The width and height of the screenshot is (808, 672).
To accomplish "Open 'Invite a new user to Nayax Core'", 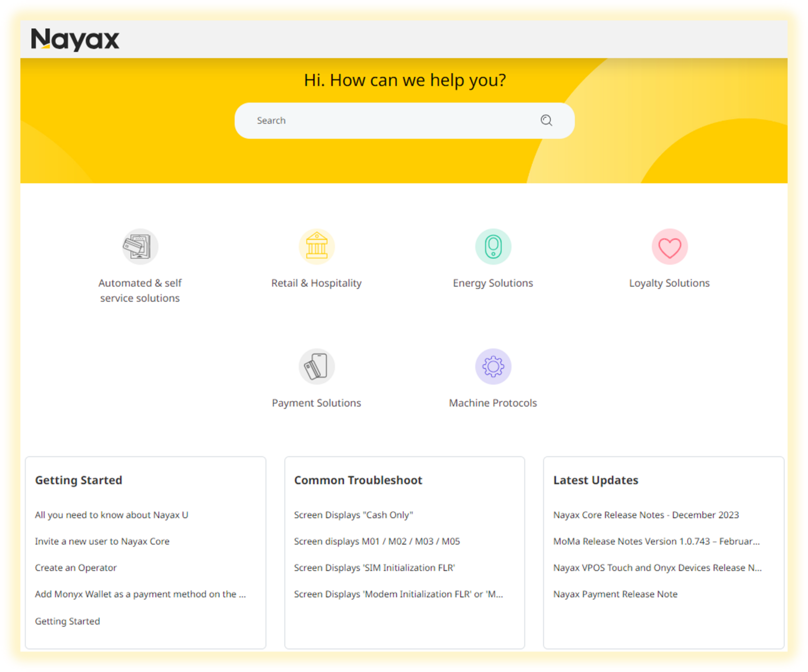I will (102, 542).
